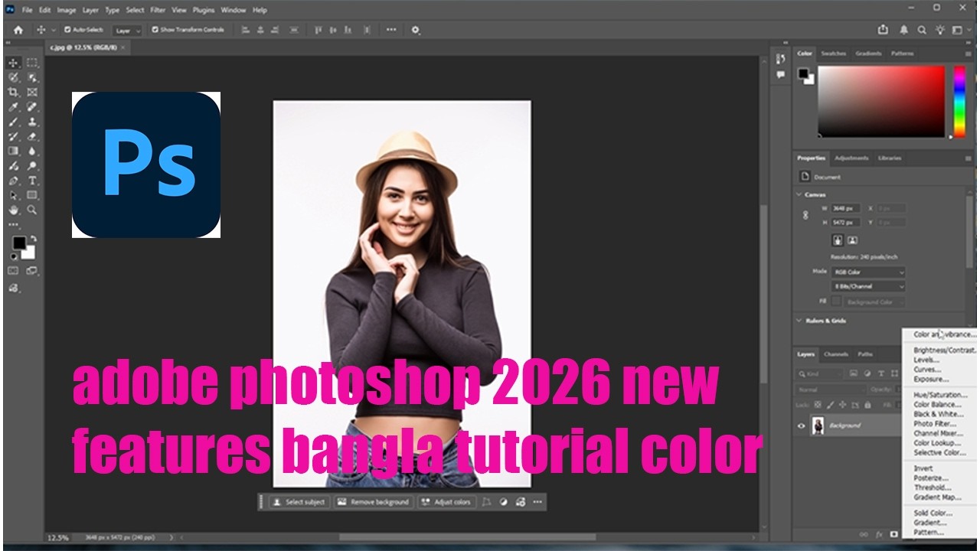Select the Rectangle shape tool
Viewport: 980px width, 551px height.
click(32, 195)
